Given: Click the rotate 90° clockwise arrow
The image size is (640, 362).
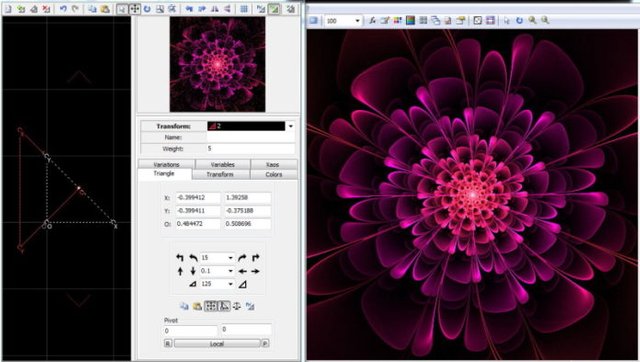Looking at the screenshot, I should [256, 258].
